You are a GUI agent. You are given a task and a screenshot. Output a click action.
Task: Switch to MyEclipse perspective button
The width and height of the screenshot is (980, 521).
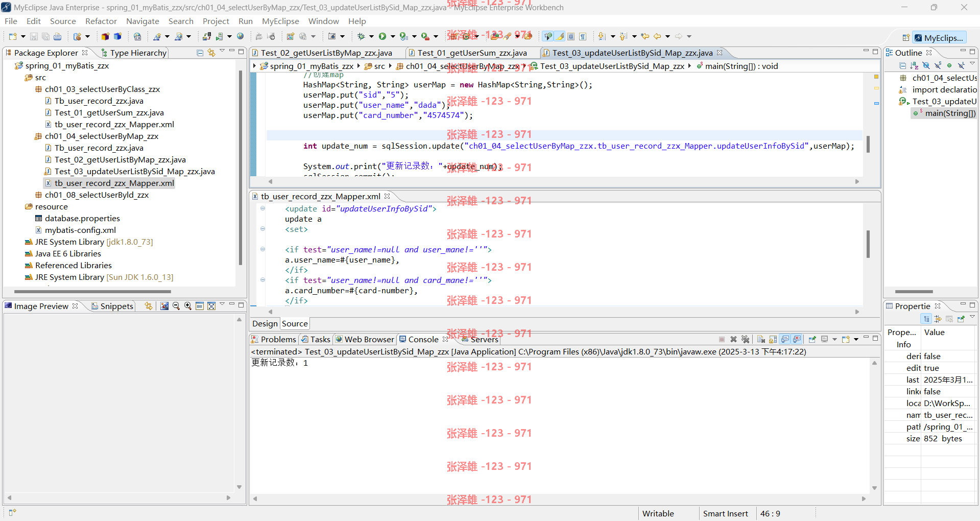(x=939, y=38)
